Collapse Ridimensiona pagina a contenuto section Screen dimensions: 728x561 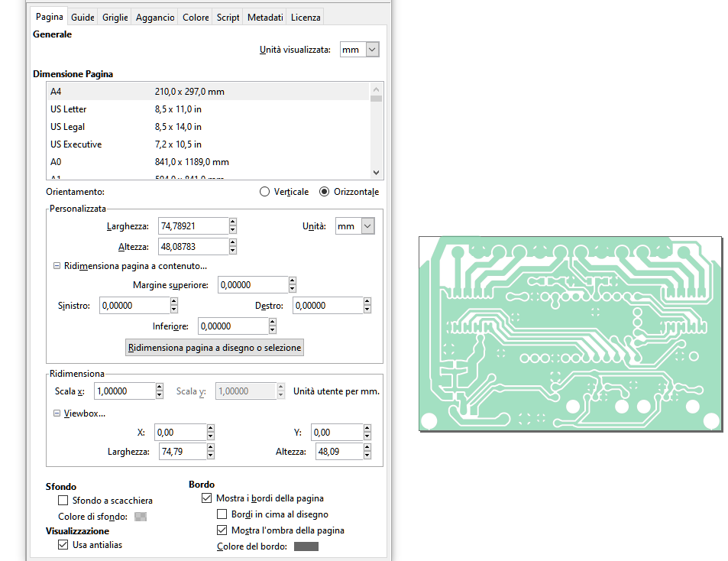click(x=57, y=266)
